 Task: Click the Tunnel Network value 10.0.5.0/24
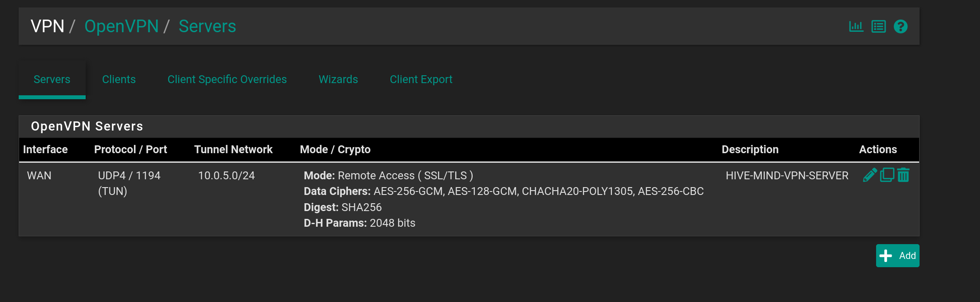click(226, 175)
